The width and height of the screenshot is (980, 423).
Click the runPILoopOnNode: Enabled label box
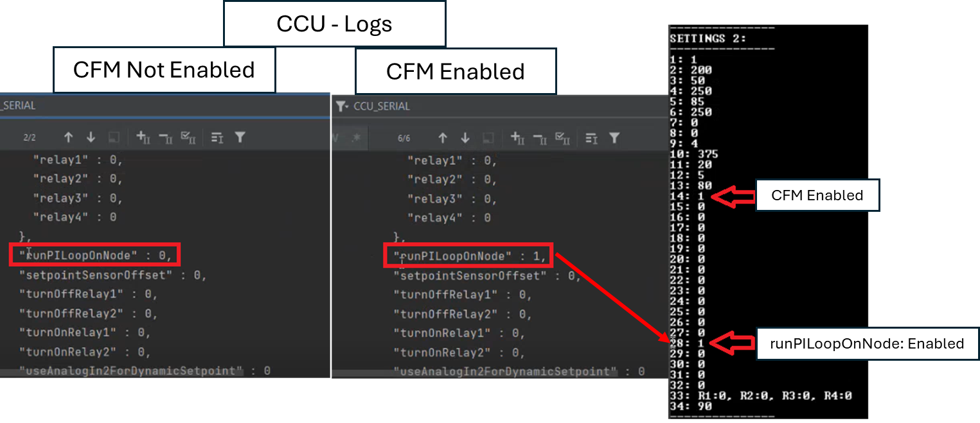pos(867,343)
